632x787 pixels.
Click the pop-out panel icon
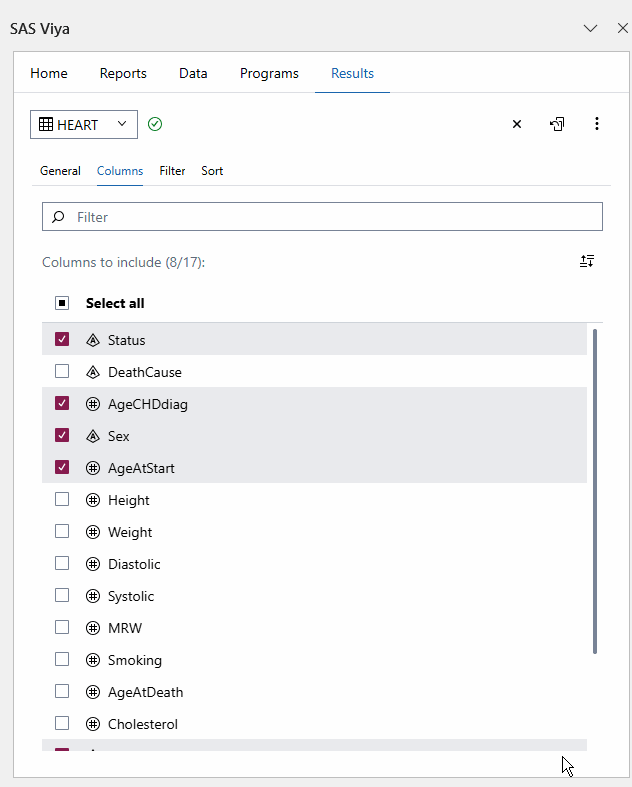pyautogui.click(x=557, y=124)
